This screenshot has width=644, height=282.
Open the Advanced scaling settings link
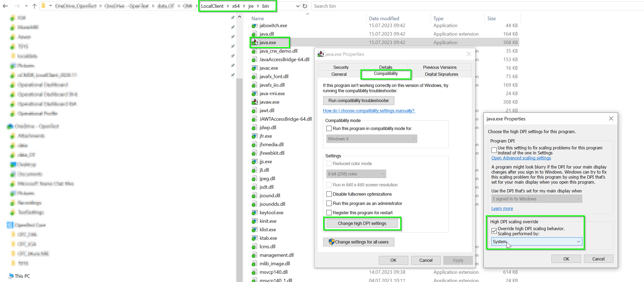click(521, 158)
